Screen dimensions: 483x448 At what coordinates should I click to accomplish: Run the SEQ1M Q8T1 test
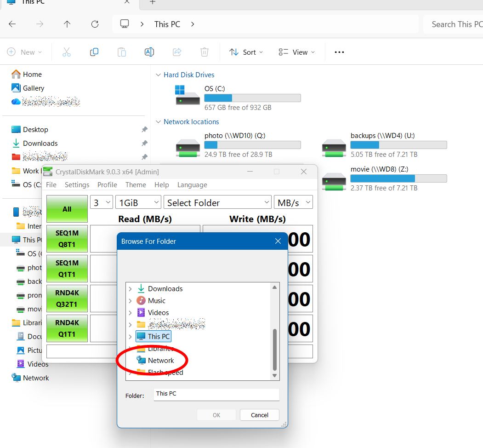pyautogui.click(x=67, y=239)
